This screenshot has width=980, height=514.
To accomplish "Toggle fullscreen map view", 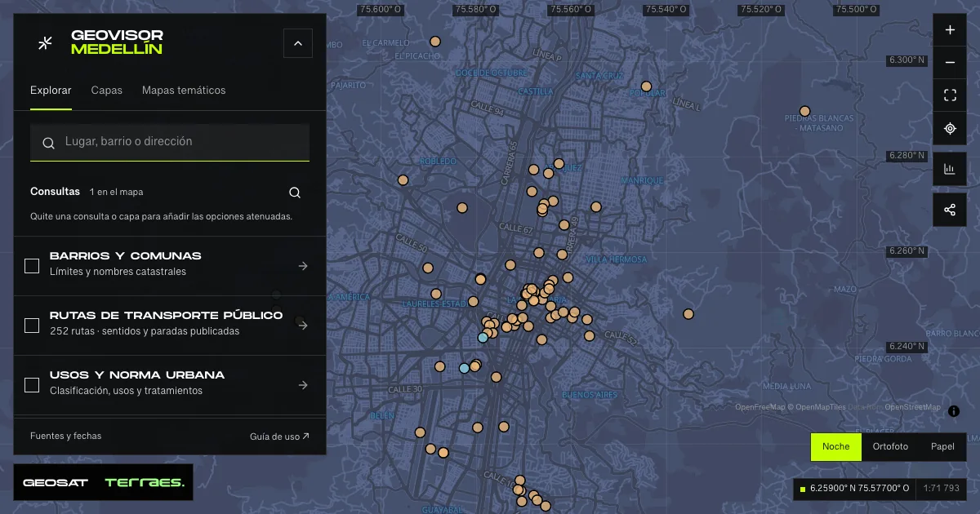I will 950,95.
